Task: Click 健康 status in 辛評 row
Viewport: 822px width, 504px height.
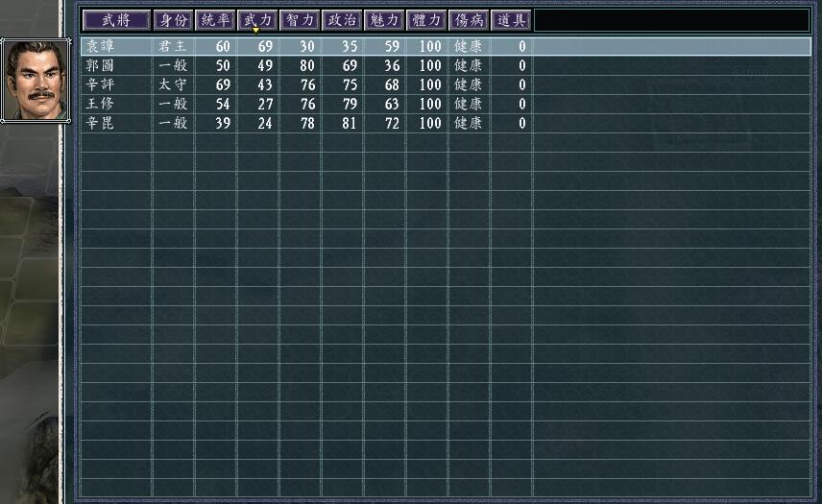Action: pyautogui.click(x=469, y=84)
